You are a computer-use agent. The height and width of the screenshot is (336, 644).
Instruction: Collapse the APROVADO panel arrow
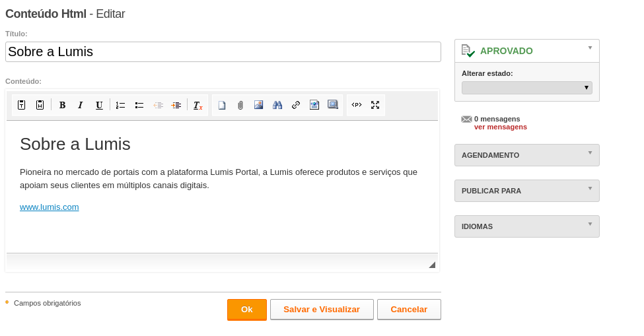[590, 48]
